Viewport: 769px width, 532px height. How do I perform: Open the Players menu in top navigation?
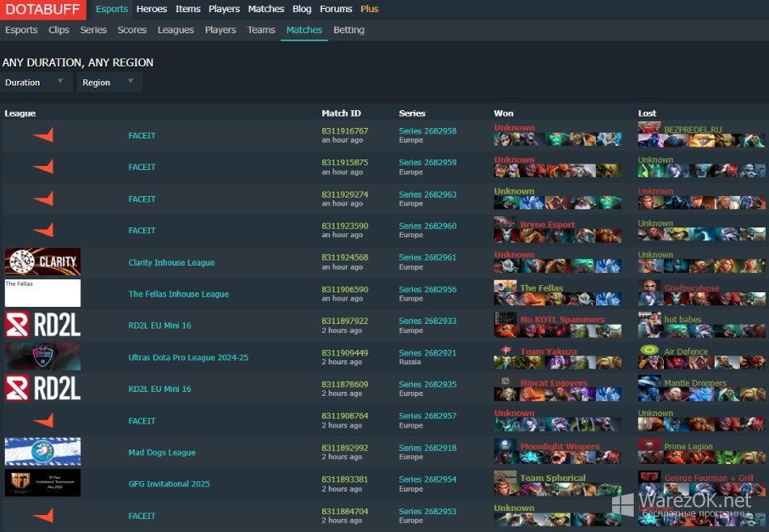[x=224, y=9]
